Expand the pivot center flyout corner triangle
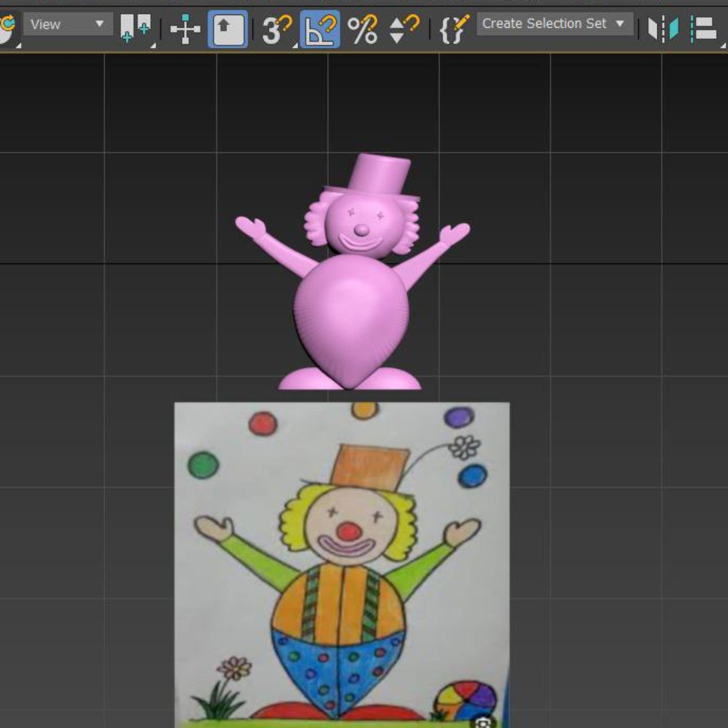 click(x=153, y=45)
